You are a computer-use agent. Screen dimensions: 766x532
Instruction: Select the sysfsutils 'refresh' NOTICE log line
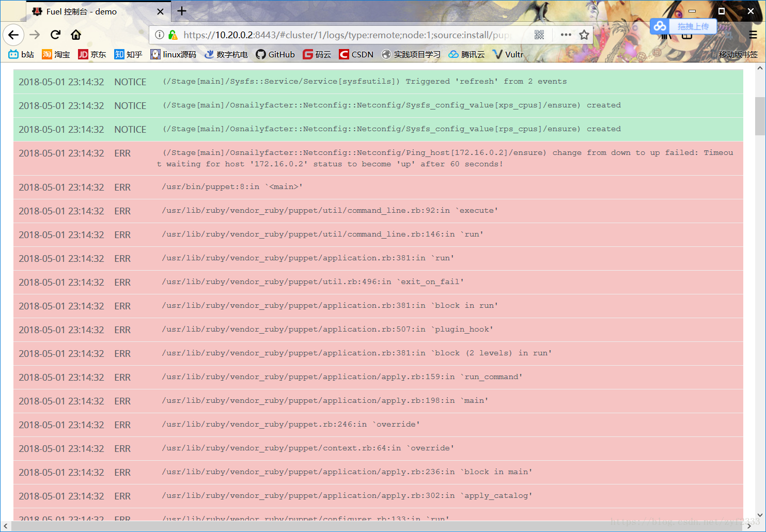378,82
